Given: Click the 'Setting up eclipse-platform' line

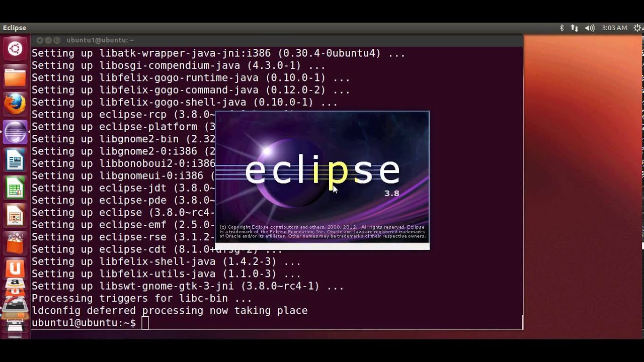Looking at the screenshot, I should point(123,127).
